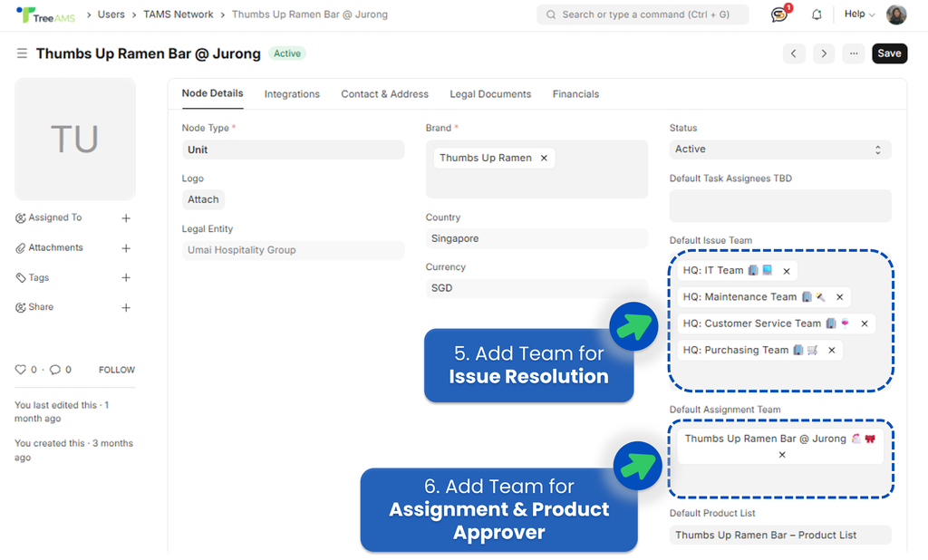Image resolution: width=928 pixels, height=560 pixels.
Task: Switch to the Integrations tab
Action: (x=292, y=94)
